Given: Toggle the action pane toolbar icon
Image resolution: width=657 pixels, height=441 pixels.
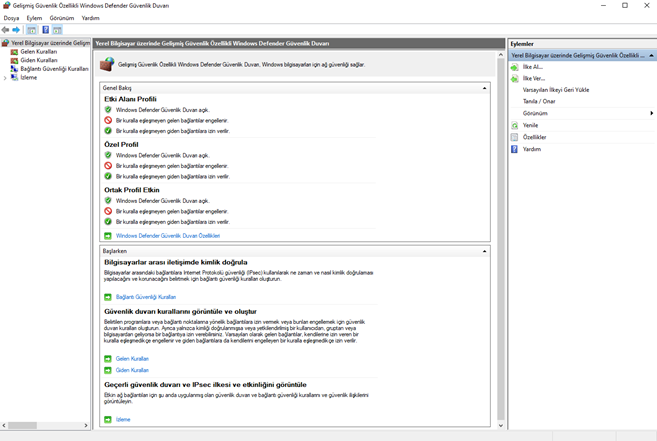Looking at the screenshot, I should pyautogui.click(x=57, y=30).
